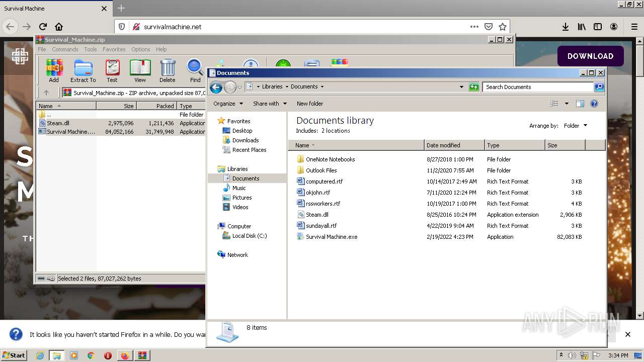Bookmark this page with the star icon
The width and height of the screenshot is (644, 362).
click(x=502, y=27)
